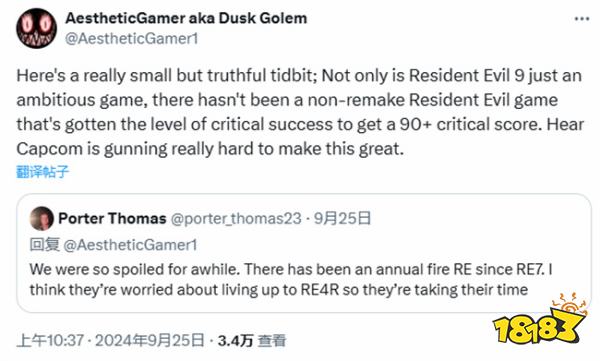Click the 18183 watermark logo
The image size is (600, 361).
(x=540, y=320)
